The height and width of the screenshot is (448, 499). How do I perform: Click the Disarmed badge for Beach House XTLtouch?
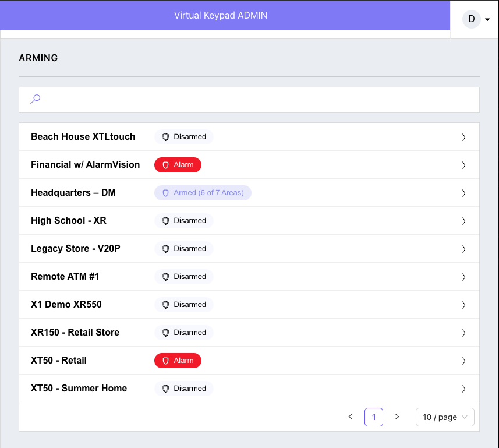(184, 137)
